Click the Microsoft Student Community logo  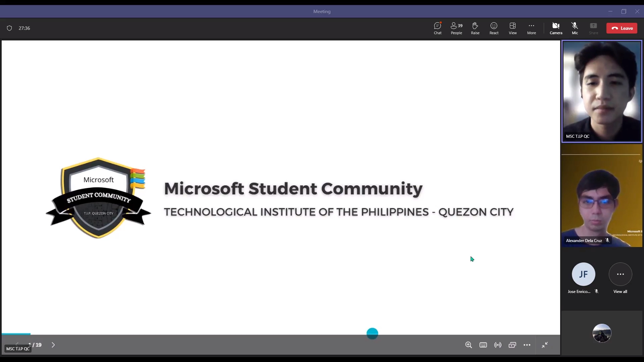98,198
